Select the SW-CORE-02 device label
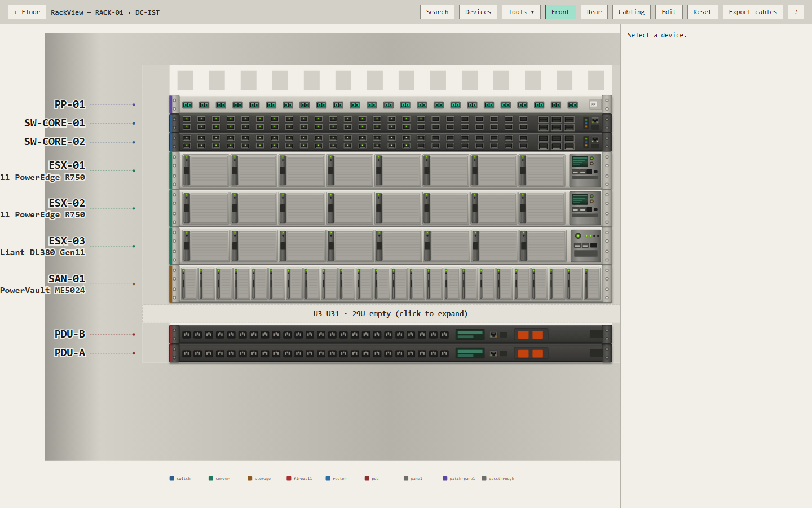The height and width of the screenshot is (508, 812). pyautogui.click(x=55, y=142)
